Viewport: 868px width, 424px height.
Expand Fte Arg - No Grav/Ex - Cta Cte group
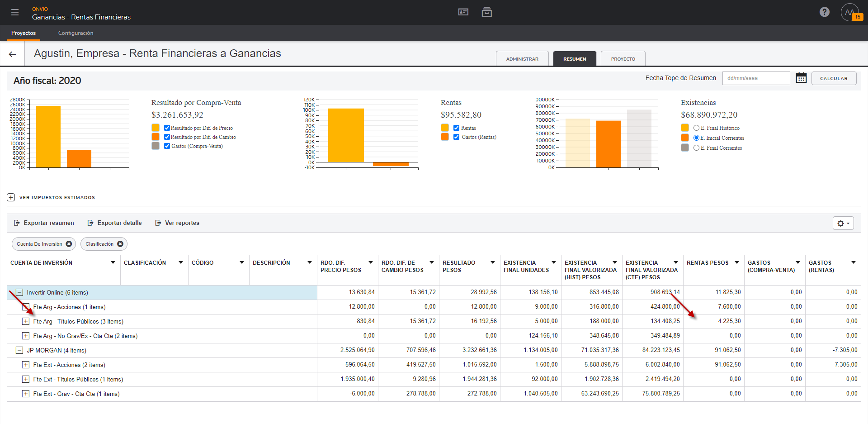(x=26, y=336)
